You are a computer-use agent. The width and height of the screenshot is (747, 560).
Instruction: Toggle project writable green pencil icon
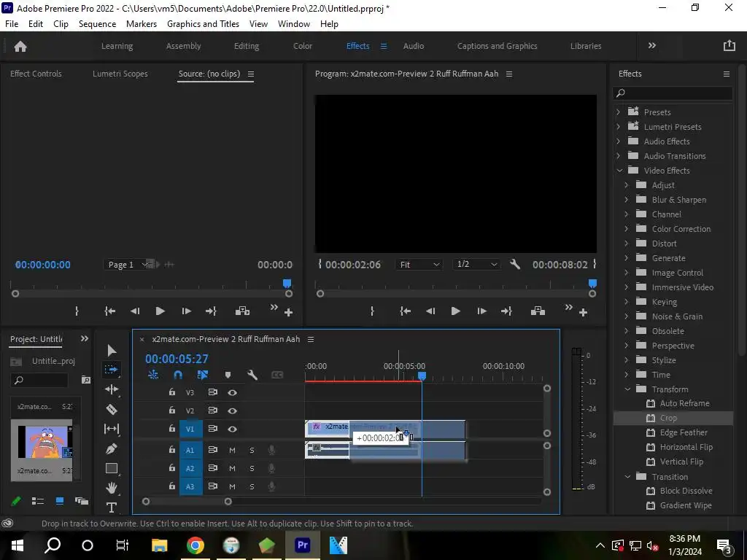point(16,501)
